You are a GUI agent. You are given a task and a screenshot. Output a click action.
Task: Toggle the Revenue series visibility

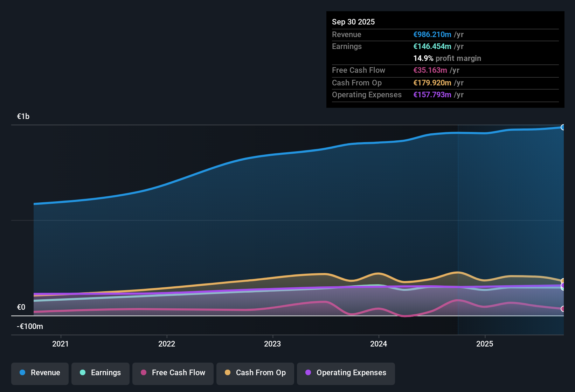[x=40, y=373]
